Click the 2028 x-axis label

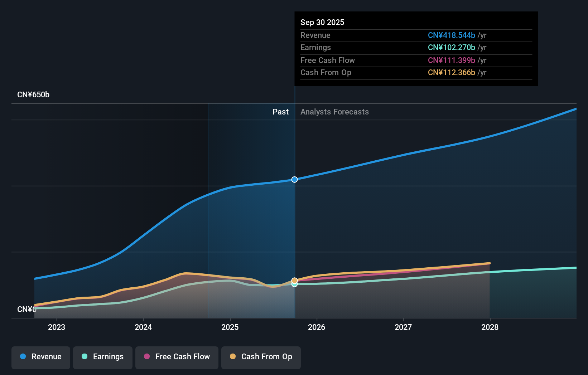tap(490, 327)
